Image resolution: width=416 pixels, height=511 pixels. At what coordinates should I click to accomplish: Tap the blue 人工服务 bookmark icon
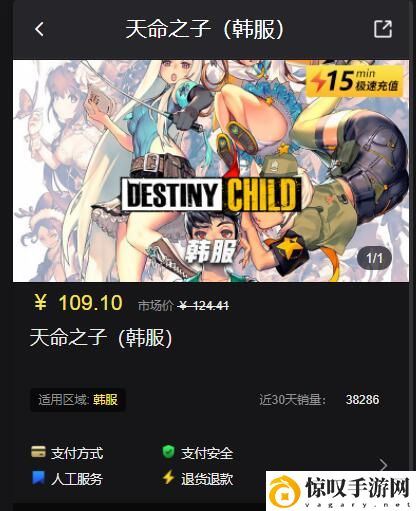(38, 477)
